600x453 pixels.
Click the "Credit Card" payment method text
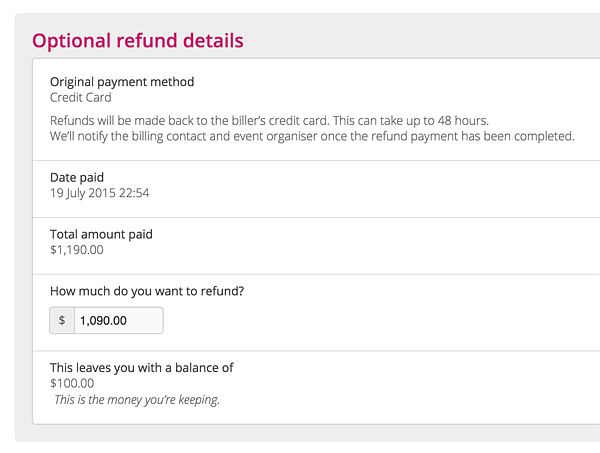point(81,98)
